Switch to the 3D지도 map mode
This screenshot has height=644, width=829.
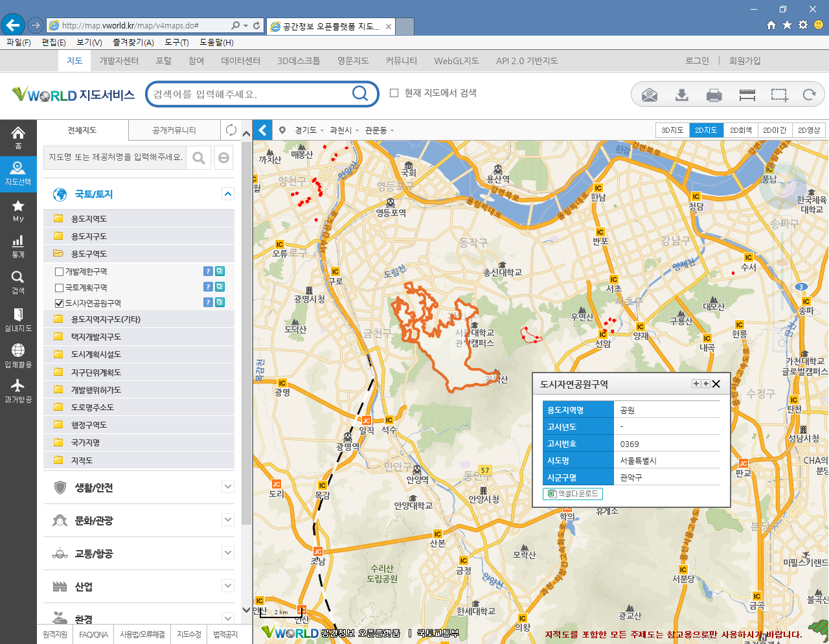point(672,130)
